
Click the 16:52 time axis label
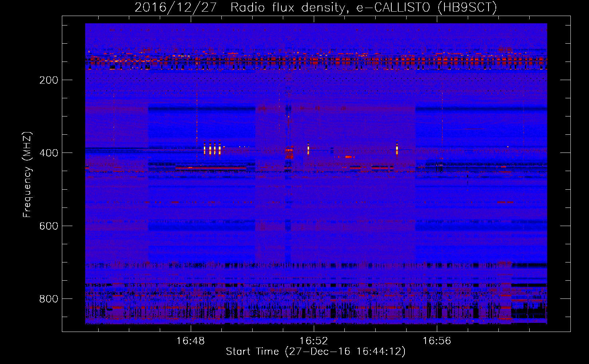pyautogui.click(x=313, y=341)
